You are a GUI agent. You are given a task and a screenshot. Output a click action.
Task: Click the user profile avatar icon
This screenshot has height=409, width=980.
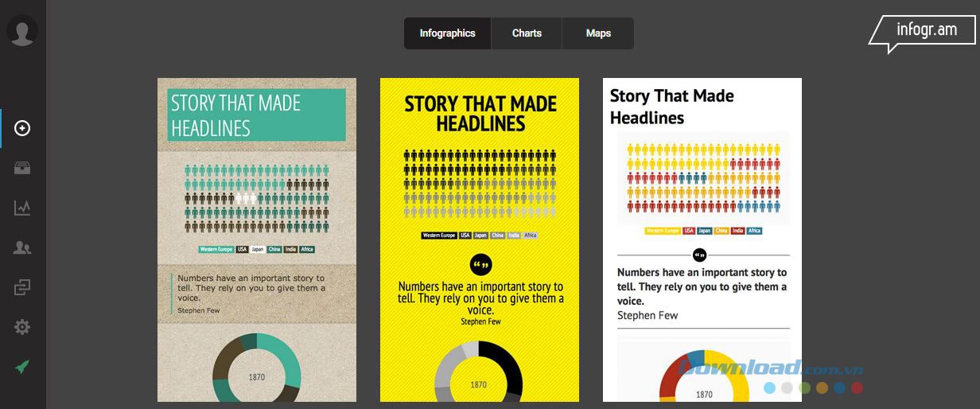click(x=22, y=31)
